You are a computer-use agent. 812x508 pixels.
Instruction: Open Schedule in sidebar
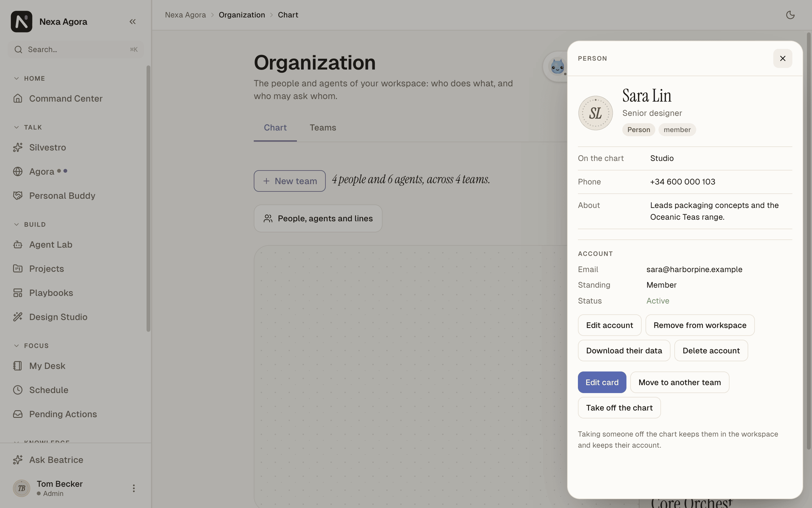click(75, 390)
